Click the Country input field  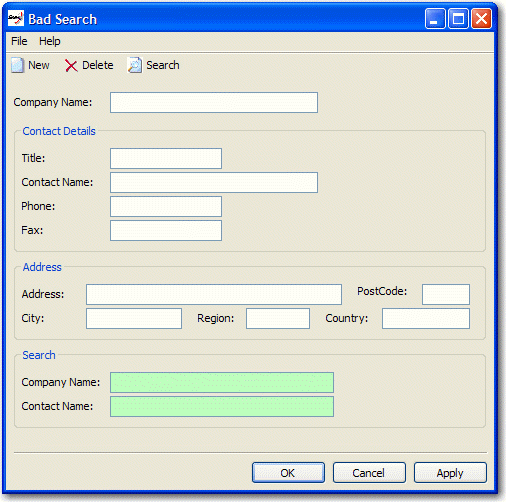[x=426, y=319]
